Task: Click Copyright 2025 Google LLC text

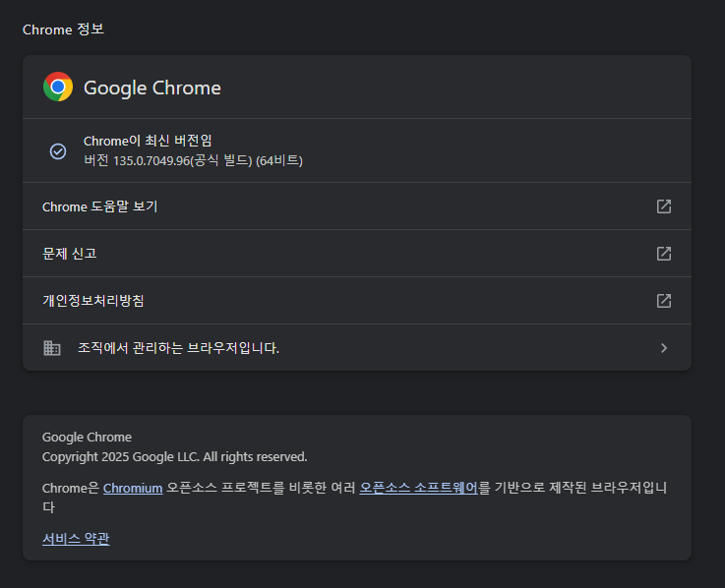Action: 175,456
